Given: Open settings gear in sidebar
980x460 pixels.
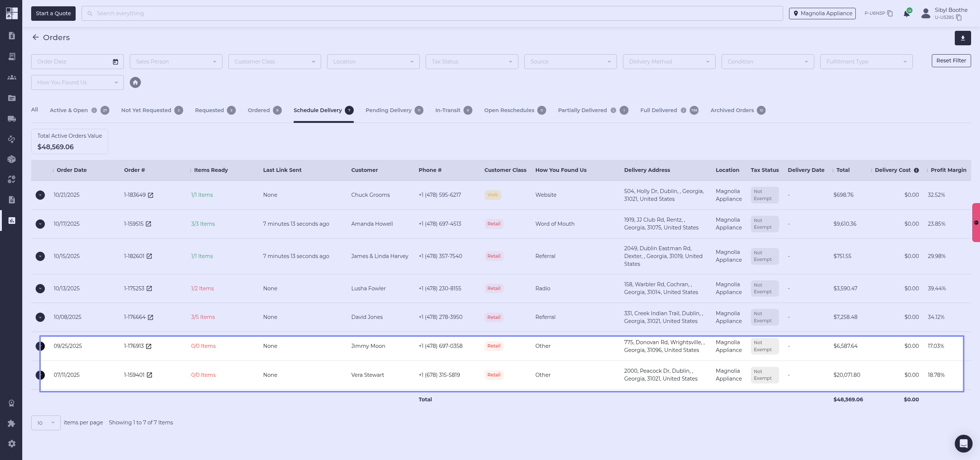Looking at the screenshot, I should pyautogui.click(x=12, y=444).
